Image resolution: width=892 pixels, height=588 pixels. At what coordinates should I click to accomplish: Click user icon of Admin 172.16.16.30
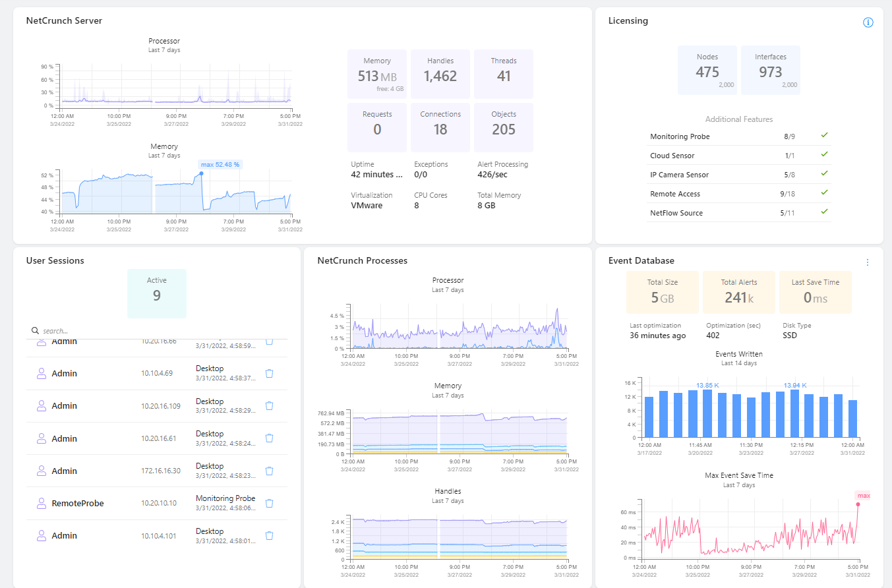(x=42, y=471)
